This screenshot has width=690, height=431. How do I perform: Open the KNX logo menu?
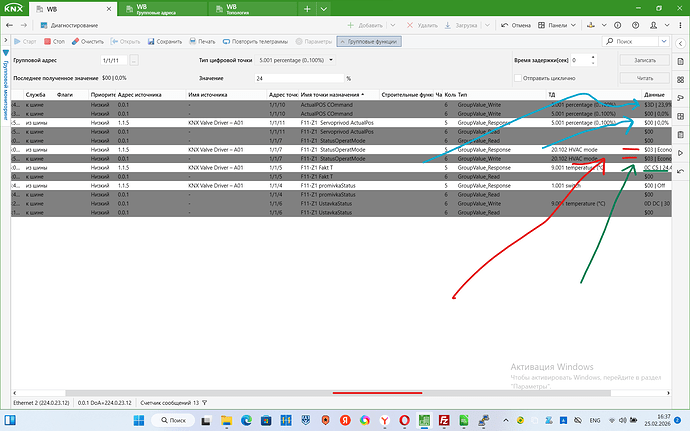(x=14, y=8)
